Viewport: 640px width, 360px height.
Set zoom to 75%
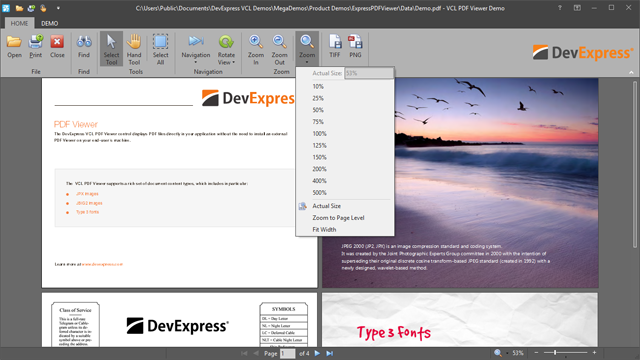(x=345, y=122)
